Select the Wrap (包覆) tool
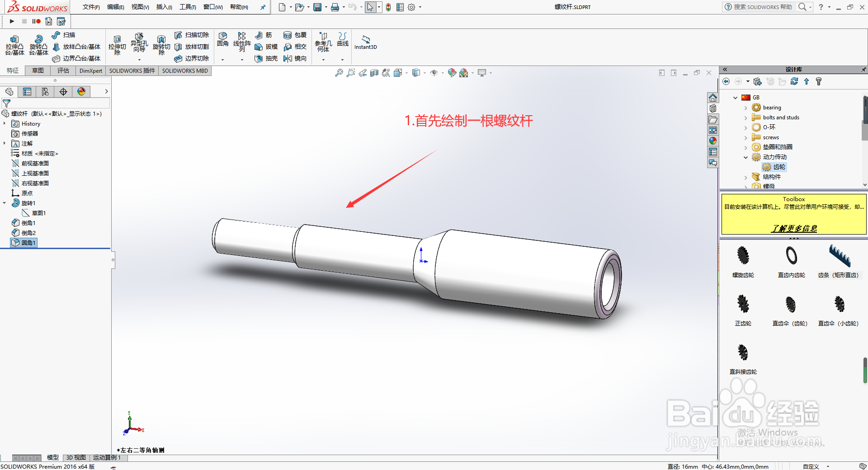The image size is (868, 470). coord(295,35)
